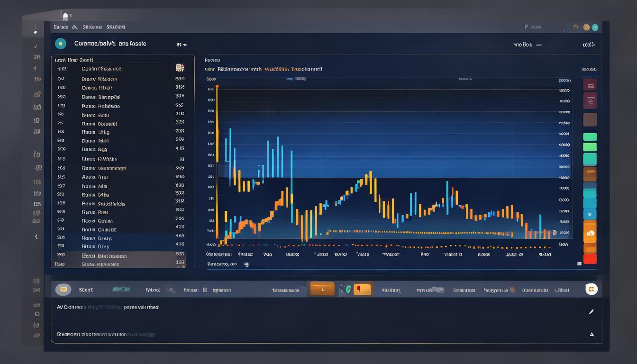The image size is (637, 364).
Task: Click the white circular orange-logo icon on bottom toolbar right
Action: 591,289
